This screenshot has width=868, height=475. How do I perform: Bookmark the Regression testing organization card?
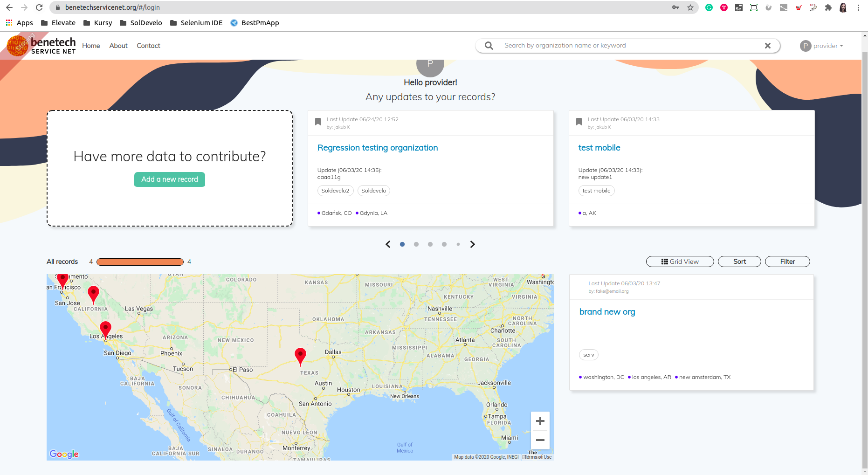point(318,121)
